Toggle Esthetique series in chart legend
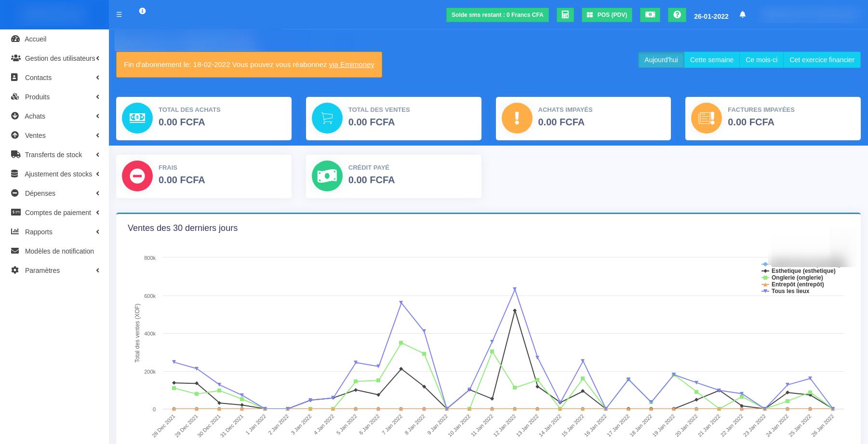The width and height of the screenshot is (868, 444). tap(799, 271)
